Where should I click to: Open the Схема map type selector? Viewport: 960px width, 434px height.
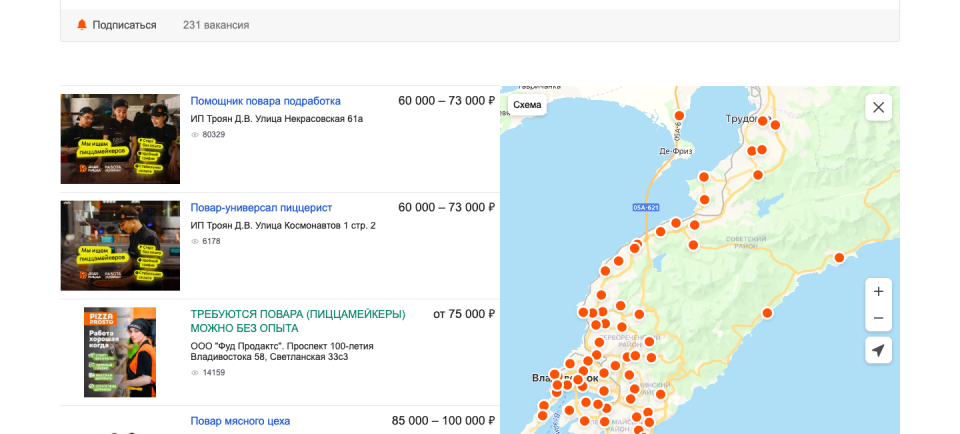coord(527,105)
